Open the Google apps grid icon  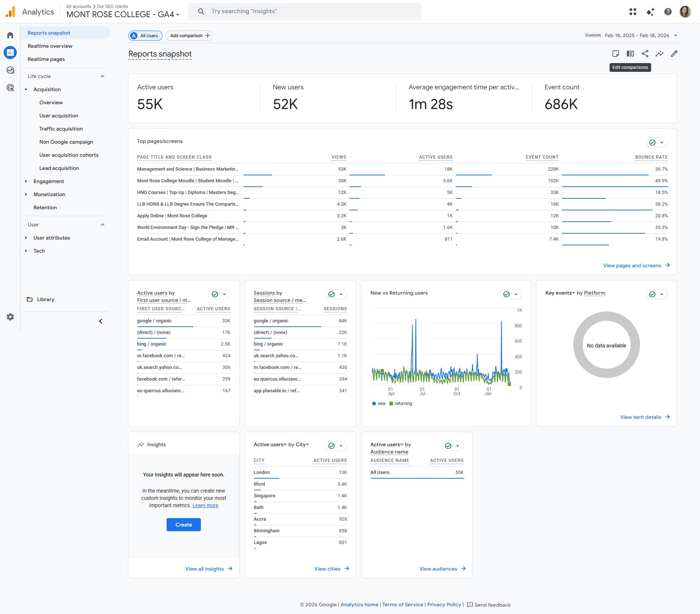click(x=633, y=11)
